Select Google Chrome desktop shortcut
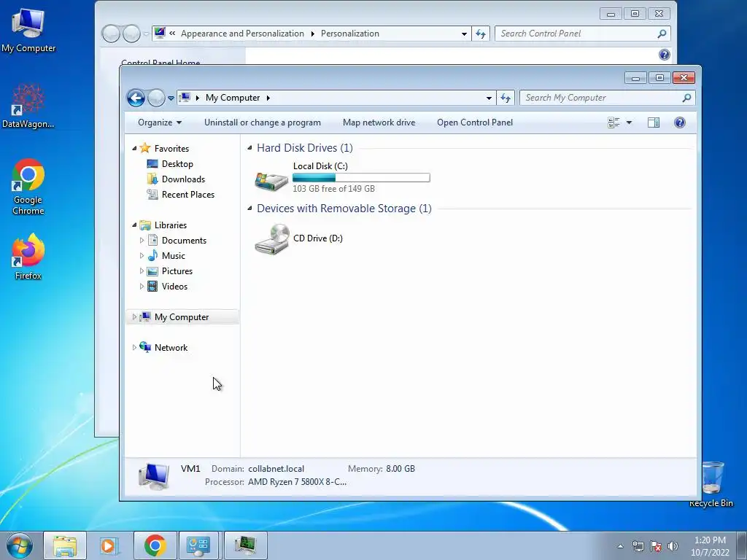747x560 pixels. coord(28,187)
